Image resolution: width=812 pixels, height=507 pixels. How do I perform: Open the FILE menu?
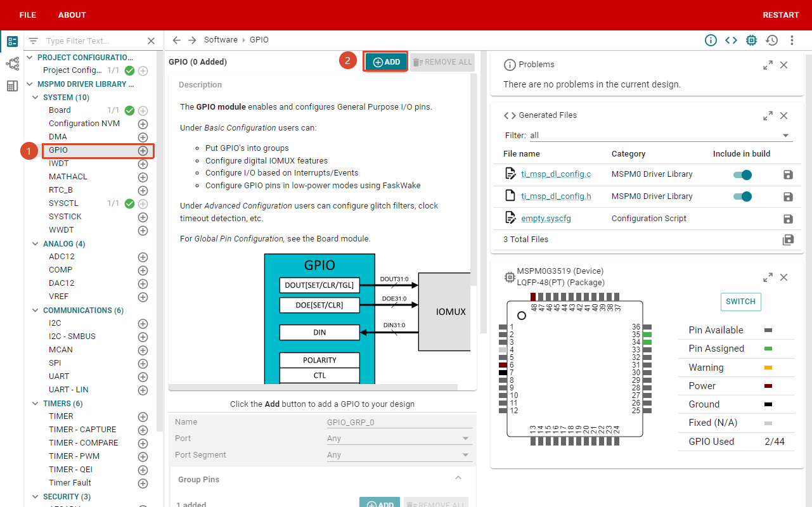pyautogui.click(x=28, y=15)
